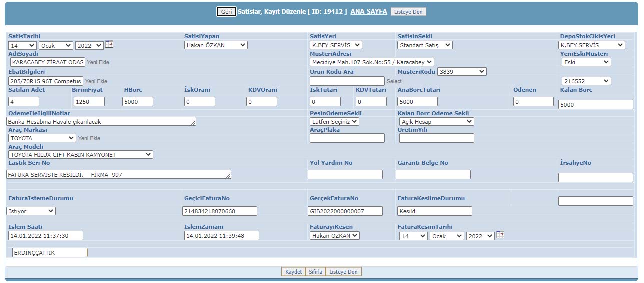Image resolution: width=644 pixels, height=283 pixels.
Task: Focus the AraçPlaka input field
Action: click(x=347, y=138)
